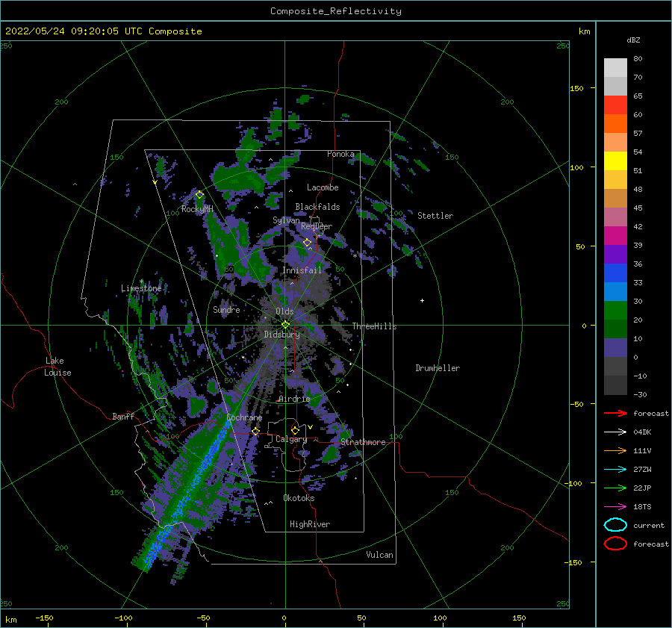Click the Stettler city label
The width and height of the screenshot is (672, 628).
tap(435, 216)
